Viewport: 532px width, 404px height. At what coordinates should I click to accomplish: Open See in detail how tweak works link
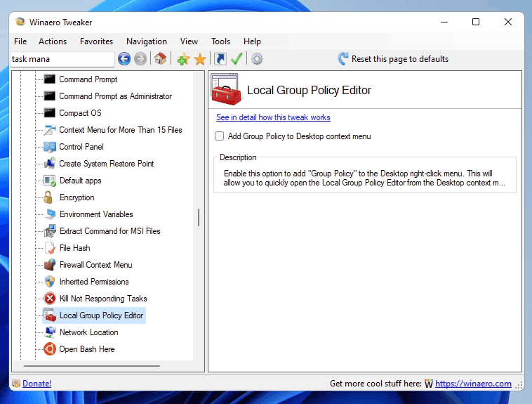tap(273, 117)
